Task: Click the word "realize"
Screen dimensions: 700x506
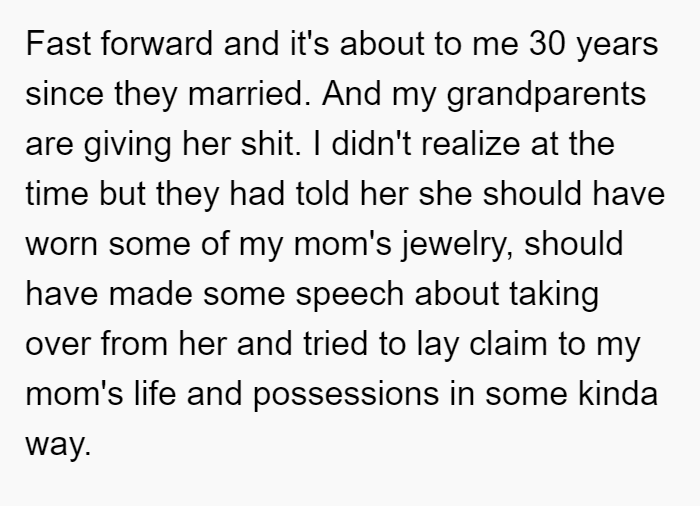Action: (x=471, y=144)
